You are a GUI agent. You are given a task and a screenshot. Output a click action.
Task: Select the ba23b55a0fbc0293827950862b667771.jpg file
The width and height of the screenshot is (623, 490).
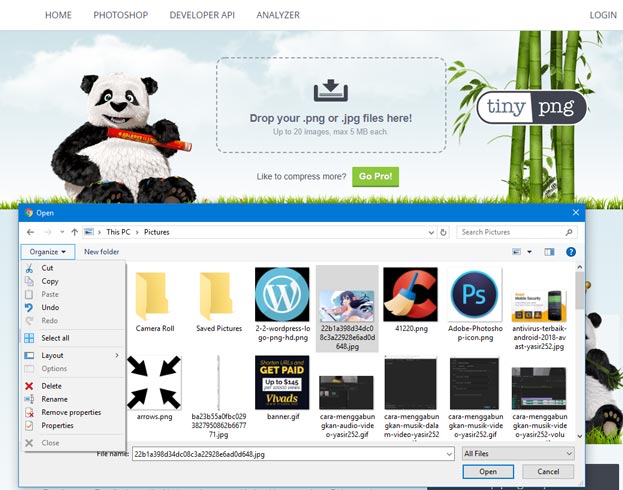click(219, 397)
